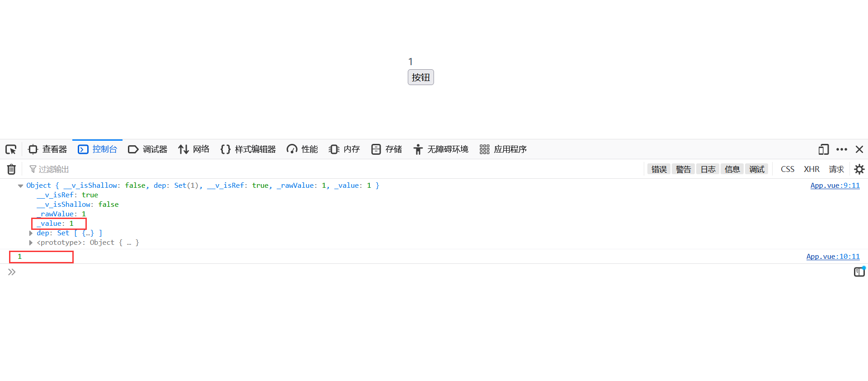Expand the <prototype> Object entry
The width and height of the screenshot is (868, 381).
(31, 243)
